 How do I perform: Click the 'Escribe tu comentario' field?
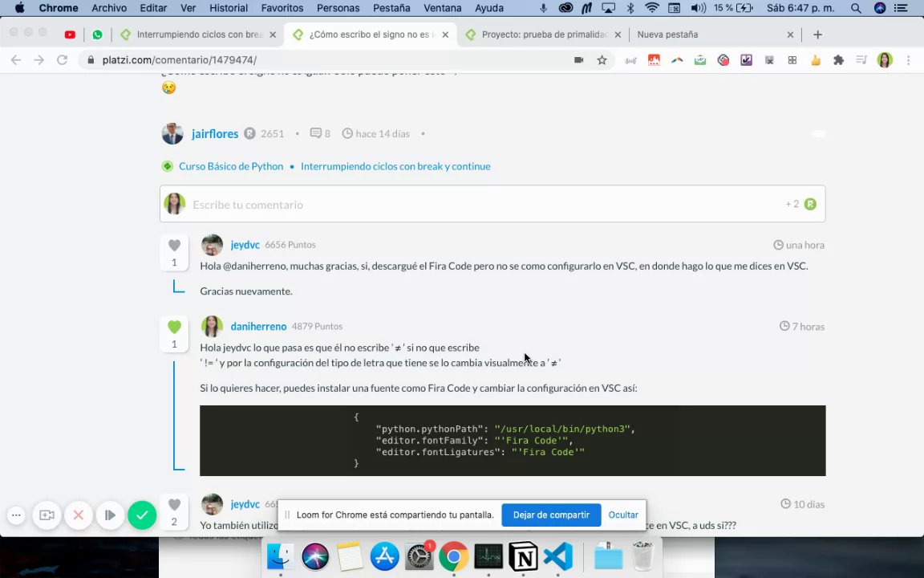pos(492,204)
